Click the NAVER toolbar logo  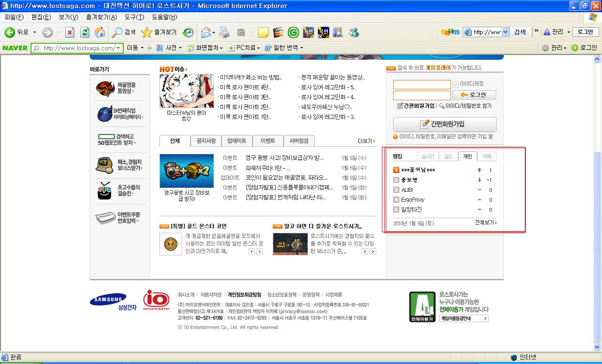click(15, 48)
